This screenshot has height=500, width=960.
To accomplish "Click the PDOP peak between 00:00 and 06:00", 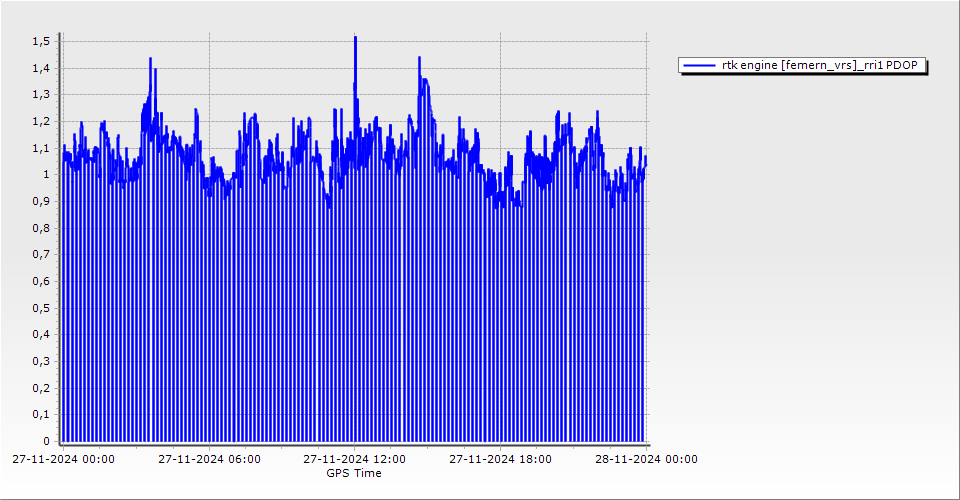I will coord(150,60).
